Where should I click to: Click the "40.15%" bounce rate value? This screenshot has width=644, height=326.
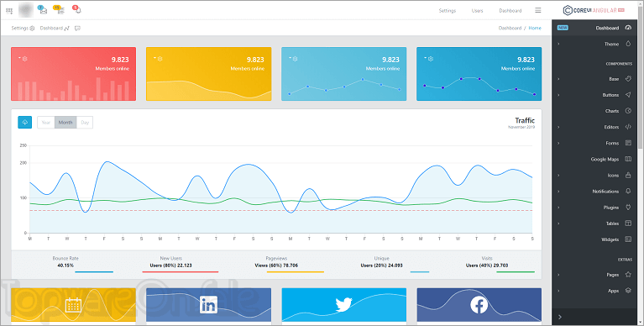tap(65, 266)
